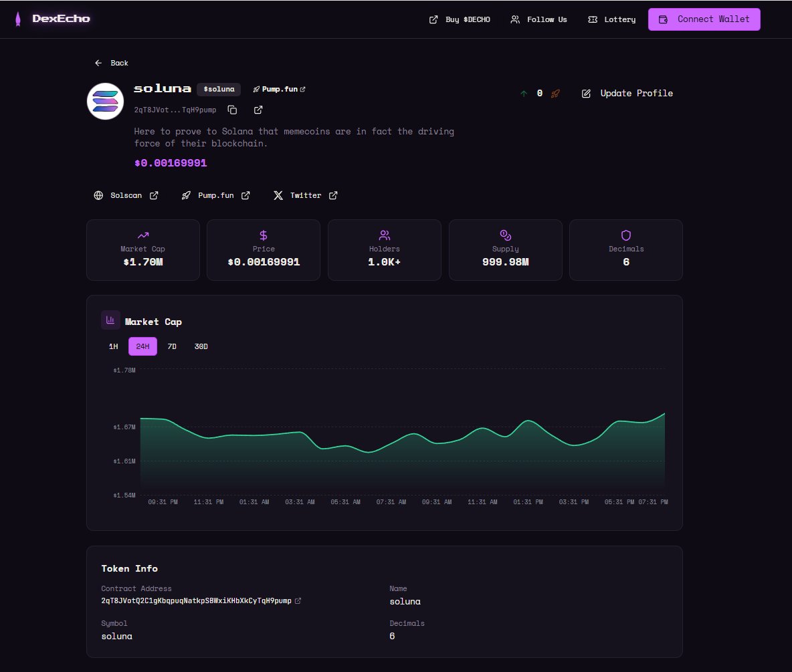This screenshot has height=672, width=792.
Task: Switch chart to 30D range
Action: pyautogui.click(x=201, y=346)
